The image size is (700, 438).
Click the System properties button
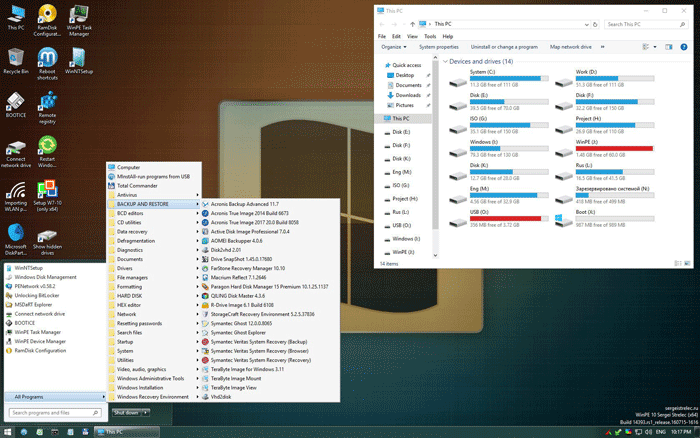tap(439, 46)
